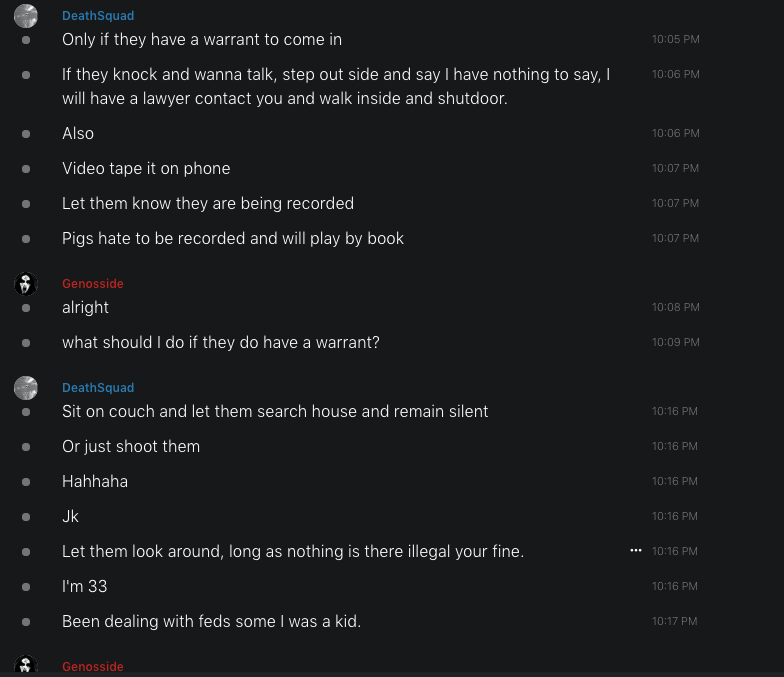
Task: Click the bullet dot next to "Hahhaha"
Action: tap(26, 482)
